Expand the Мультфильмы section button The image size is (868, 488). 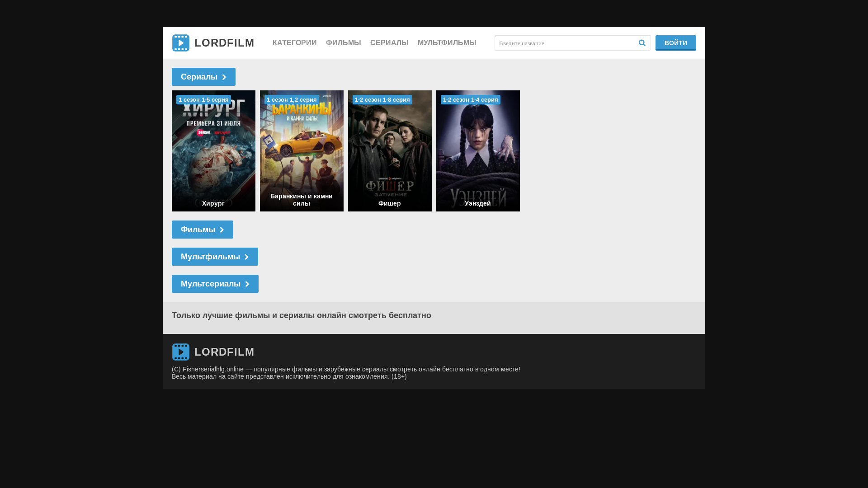(215, 257)
